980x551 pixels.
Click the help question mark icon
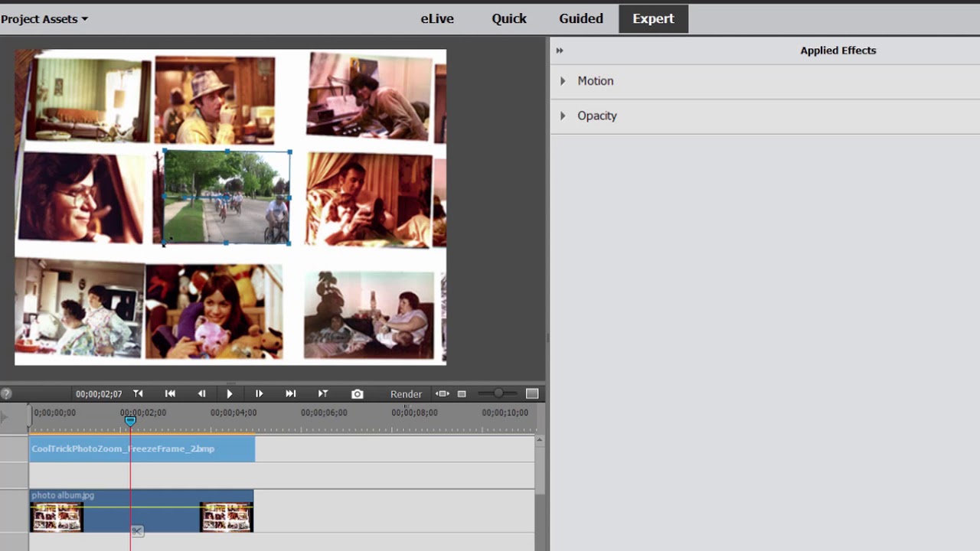6,394
